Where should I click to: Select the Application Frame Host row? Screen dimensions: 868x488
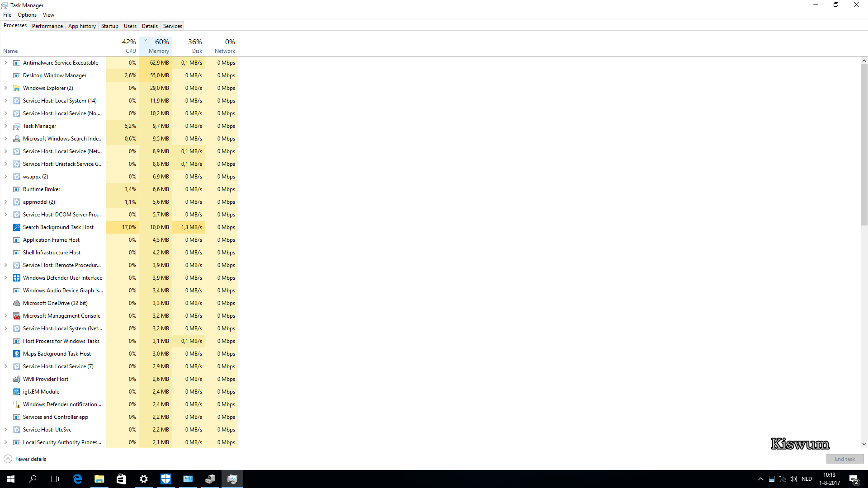tap(119, 240)
